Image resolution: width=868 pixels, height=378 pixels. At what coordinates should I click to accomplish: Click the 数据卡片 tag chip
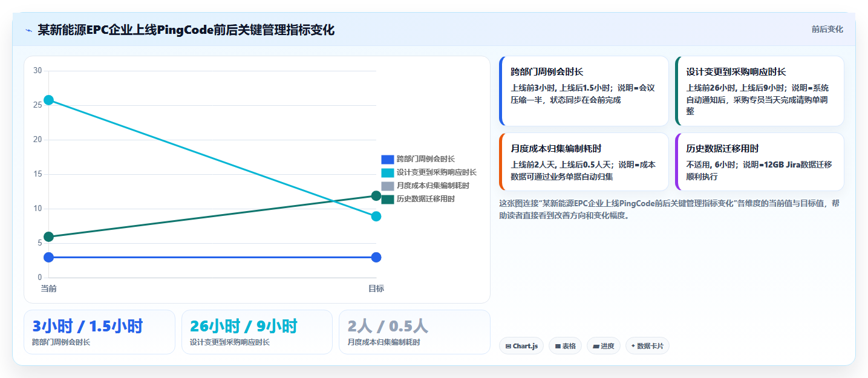(x=647, y=346)
